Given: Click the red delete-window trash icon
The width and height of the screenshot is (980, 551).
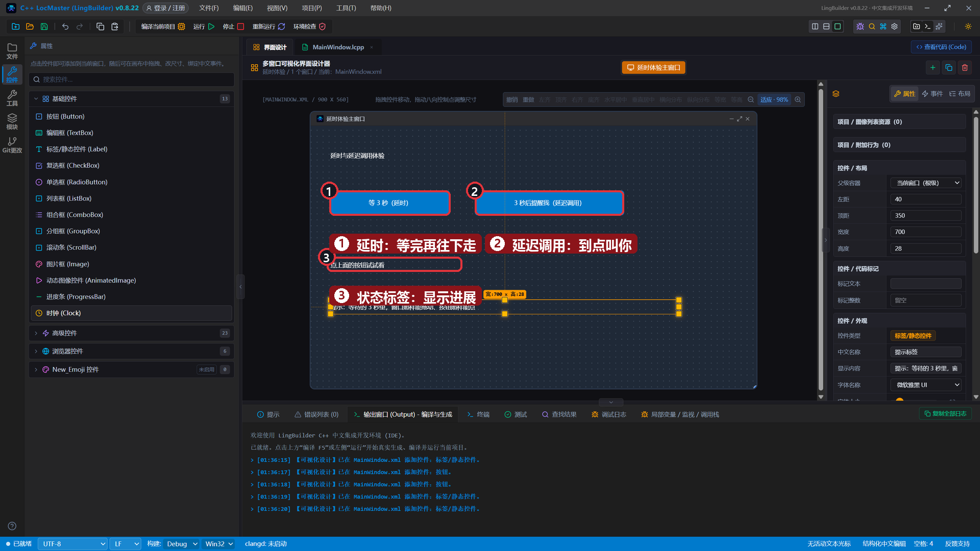Looking at the screenshot, I should 965,67.
